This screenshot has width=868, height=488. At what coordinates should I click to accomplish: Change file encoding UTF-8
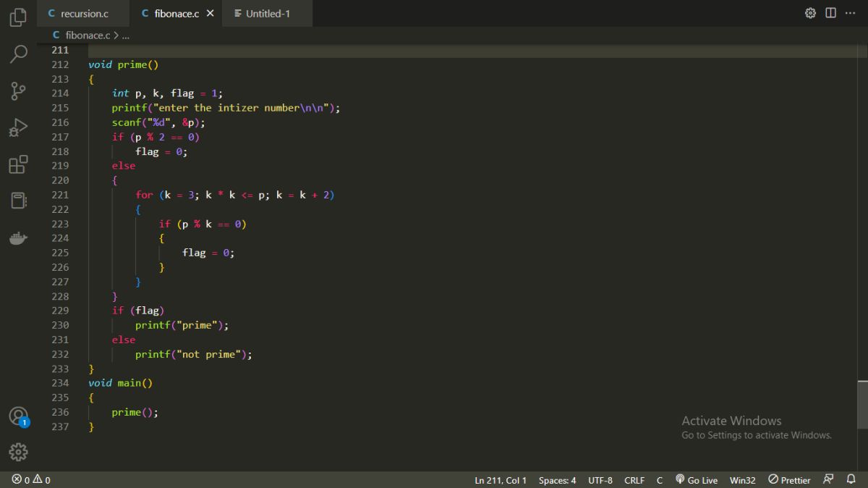600,480
